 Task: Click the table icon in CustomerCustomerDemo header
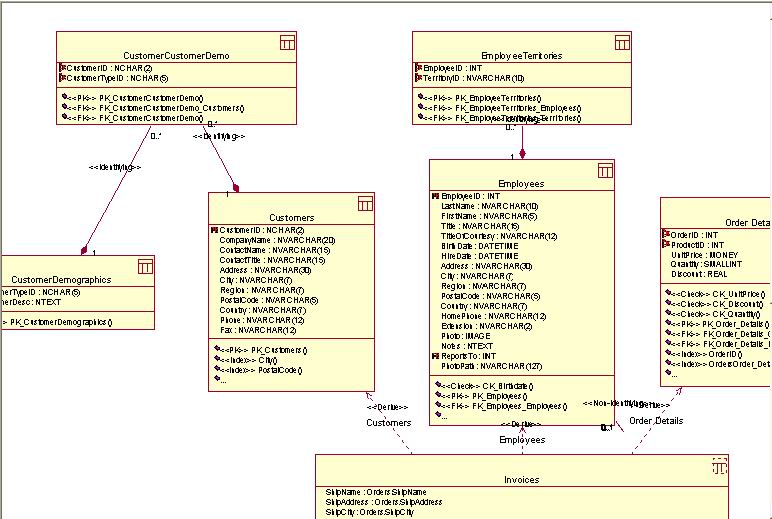286,42
